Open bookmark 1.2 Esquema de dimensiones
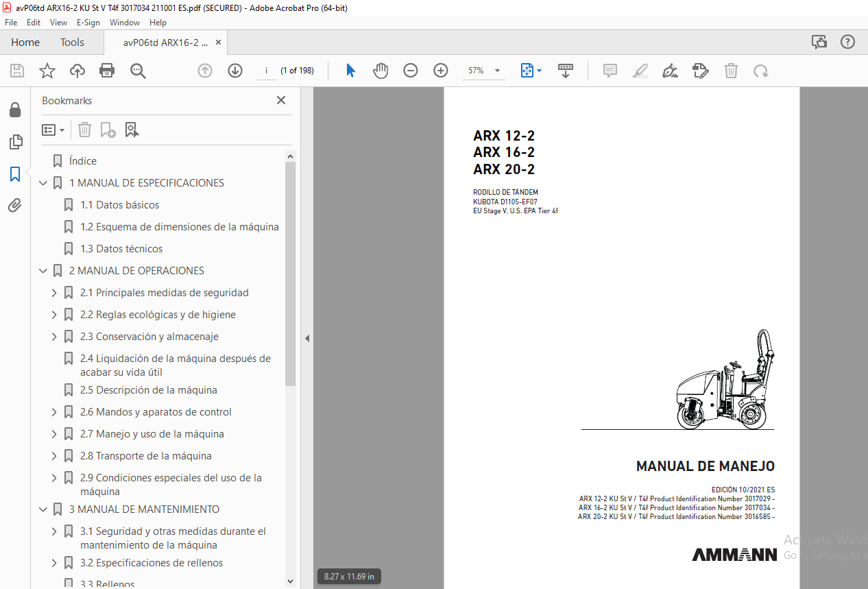 coord(180,227)
